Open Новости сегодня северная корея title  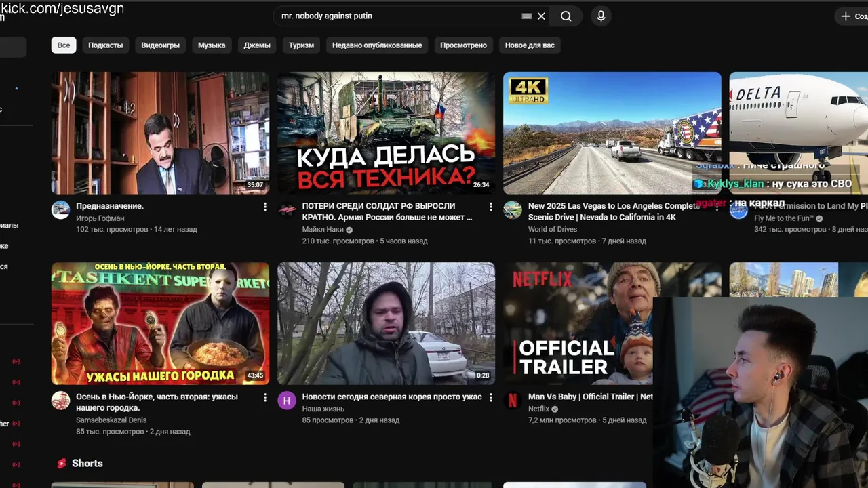tap(392, 397)
